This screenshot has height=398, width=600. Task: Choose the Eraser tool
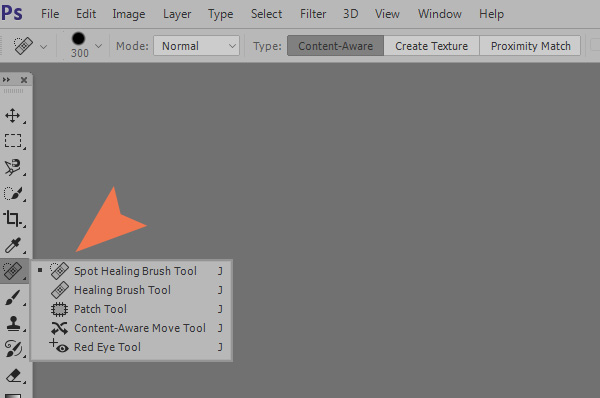[x=14, y=375]
